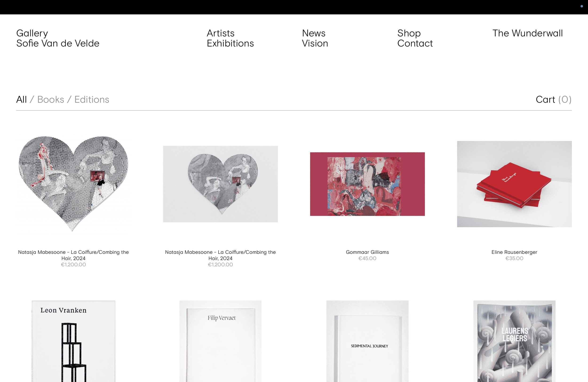Go to Exhibitions section
Viewport: 588px width, 382px height.
tap(230, 43)
